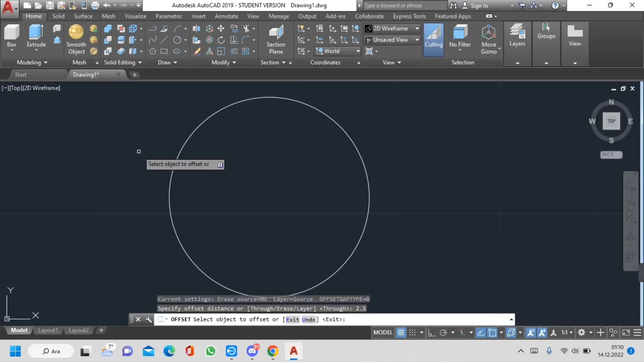644x362 pixels.
Task: Click the Customize wrench icon in command line
Action: pyautogui.click(x=148, y=319)
